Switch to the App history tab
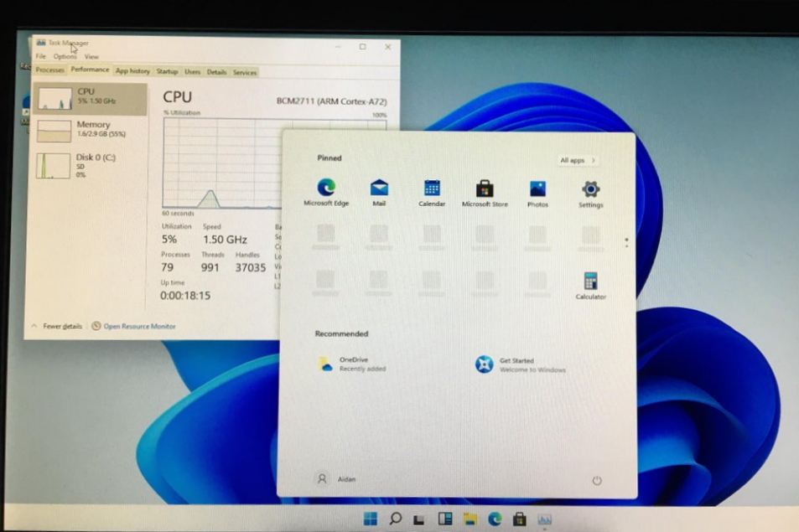This screenshot has width=799, height=532. pyautogui.click(x=132, y=71)
